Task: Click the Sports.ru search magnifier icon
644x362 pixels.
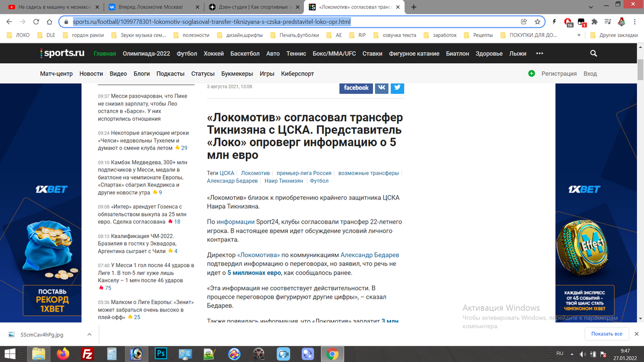Action: pos(594,54)
